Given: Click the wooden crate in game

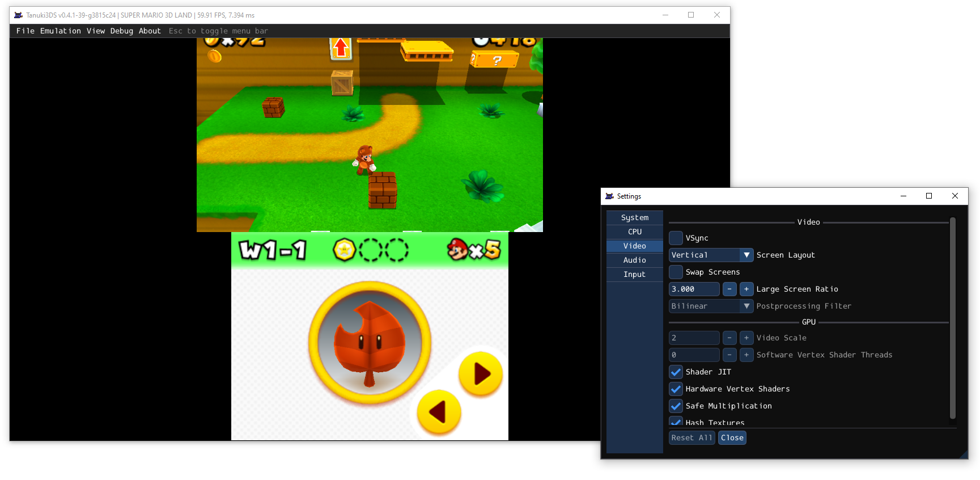Looking at the screenshot, I should pyautogui.click(x=342, y=83).
